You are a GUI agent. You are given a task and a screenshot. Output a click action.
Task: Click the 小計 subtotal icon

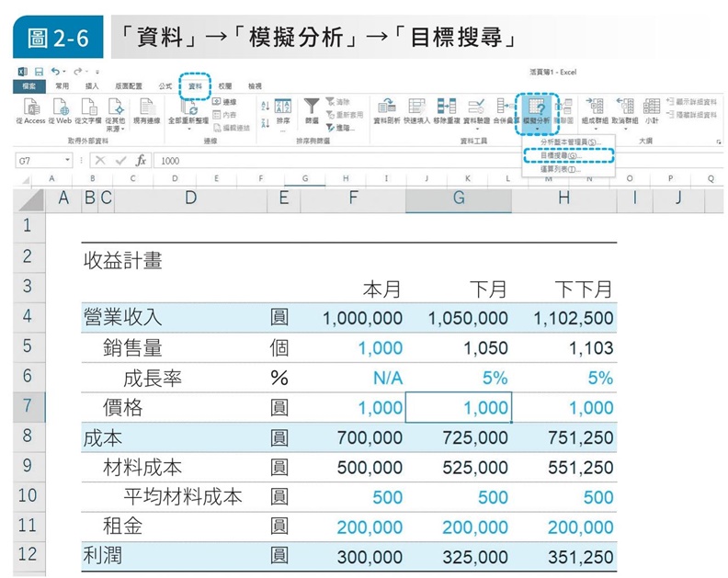(652, 107)
